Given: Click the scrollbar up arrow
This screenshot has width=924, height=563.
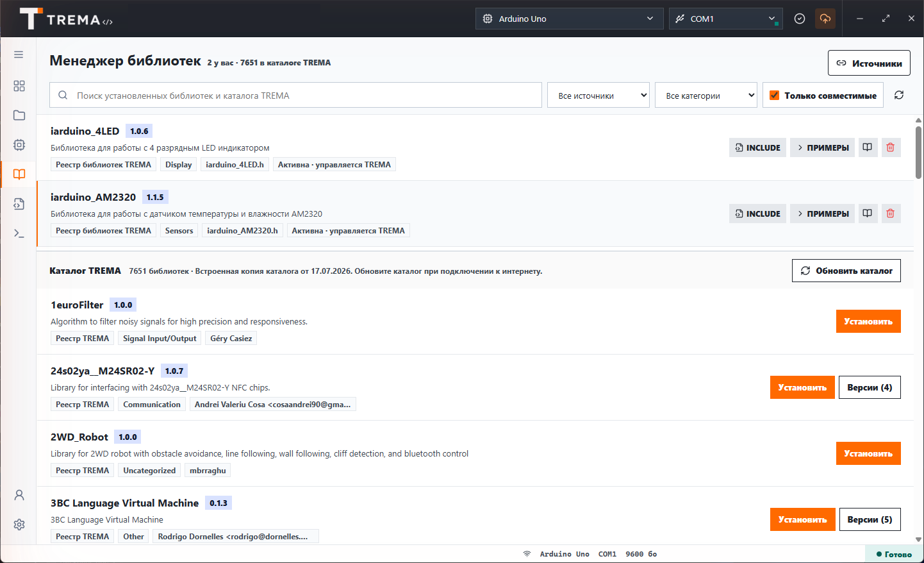Looking at the screenshot, I should 918,120.
